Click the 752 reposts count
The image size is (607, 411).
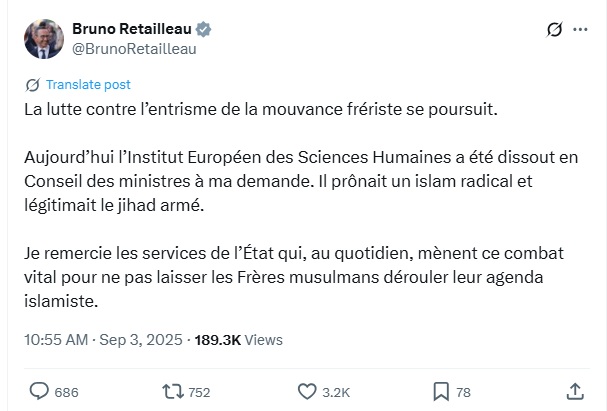[199, 391]
